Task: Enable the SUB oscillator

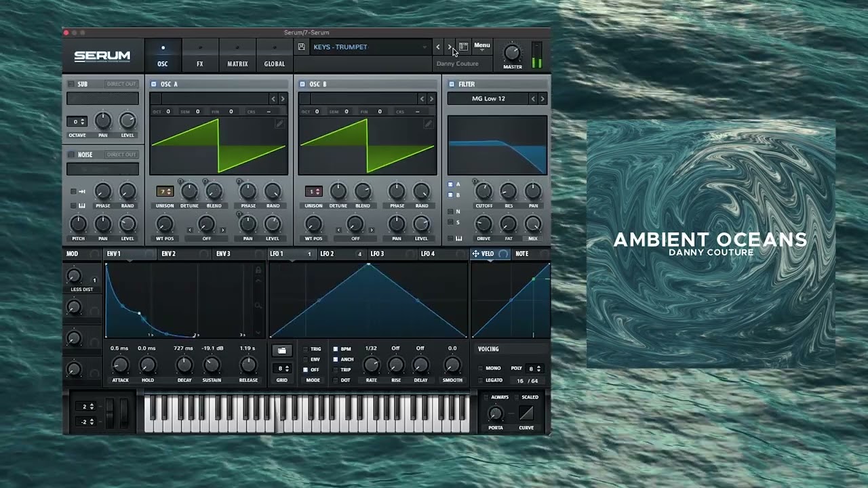Action: coord(71,84)
